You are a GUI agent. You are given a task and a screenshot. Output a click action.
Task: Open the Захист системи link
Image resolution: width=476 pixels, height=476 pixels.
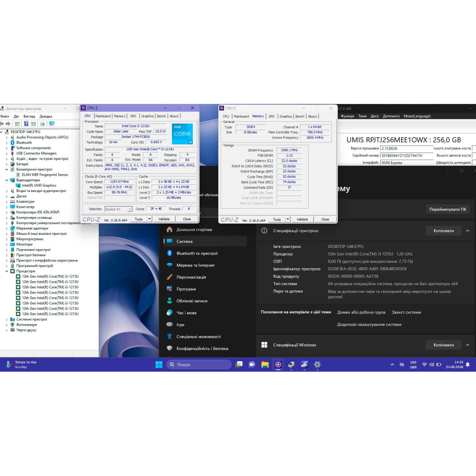407,312
